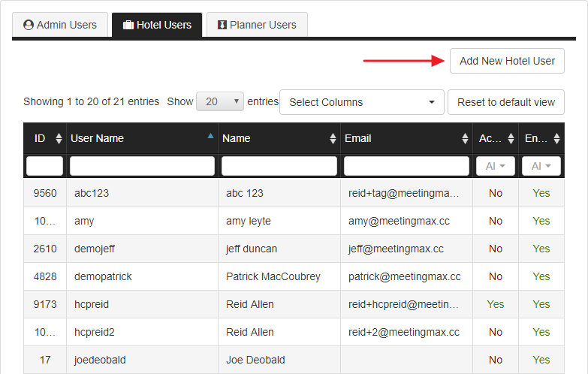Click the Add New Hotel User button
This screenshot has width=588, height=374.
click(507, 61)
